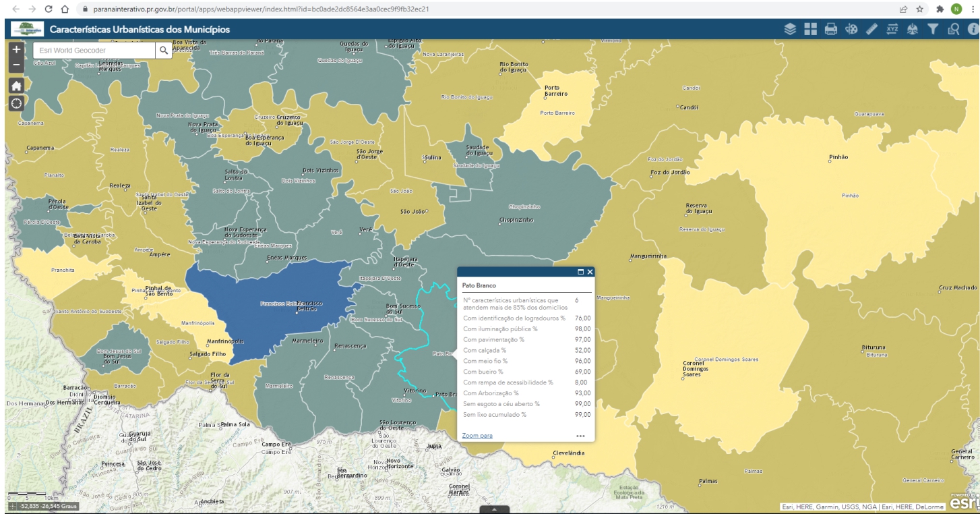This screenshot has height=514, width=980.
Task: Close the Pato Branco popup
Action: (x=590, y=272)
